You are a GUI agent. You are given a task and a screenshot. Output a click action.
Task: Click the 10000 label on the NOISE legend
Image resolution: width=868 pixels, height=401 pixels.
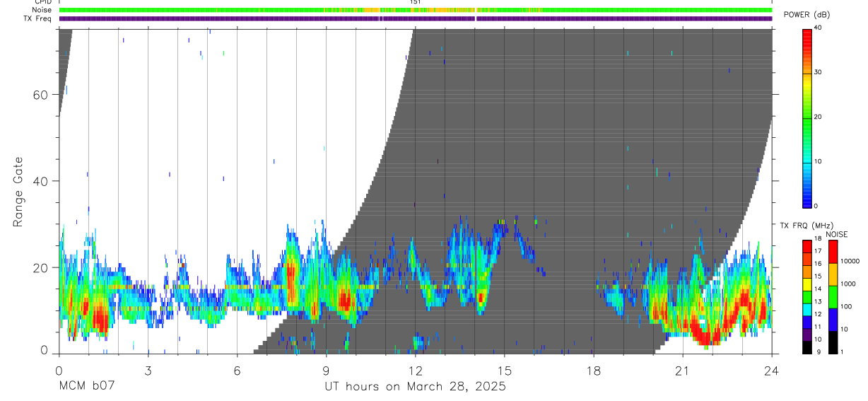click(x=850, y=262)
